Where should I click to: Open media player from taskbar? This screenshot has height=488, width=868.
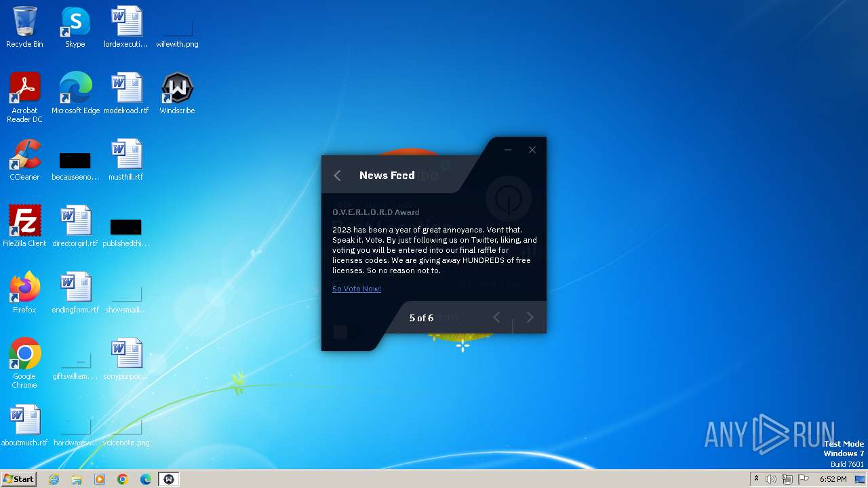click(100, 479)
